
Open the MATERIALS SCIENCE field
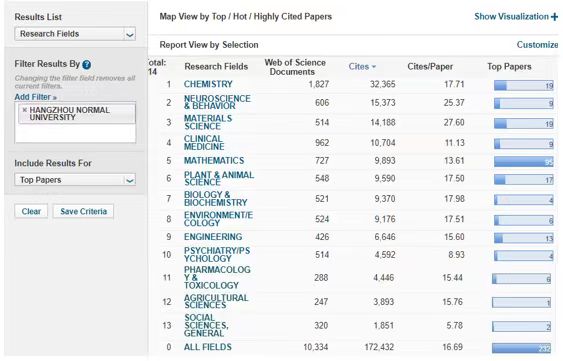[208, 122]
